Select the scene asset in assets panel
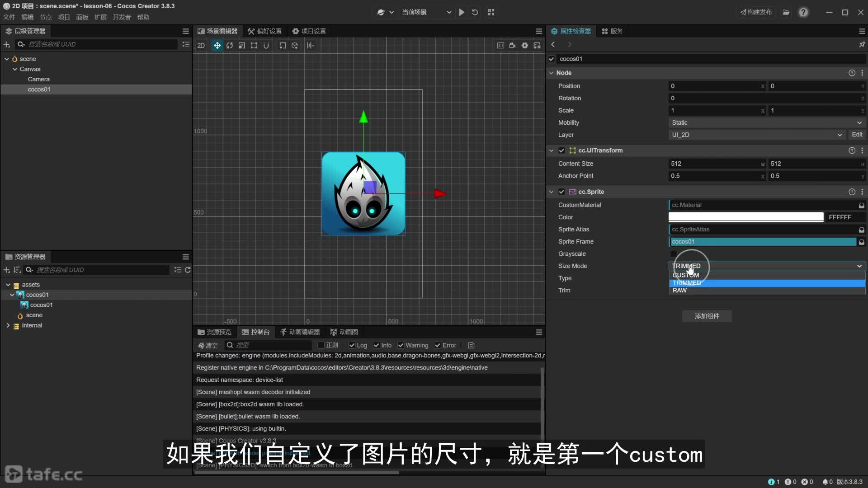This screenshot has width=868, height=488. pos(34,315)
